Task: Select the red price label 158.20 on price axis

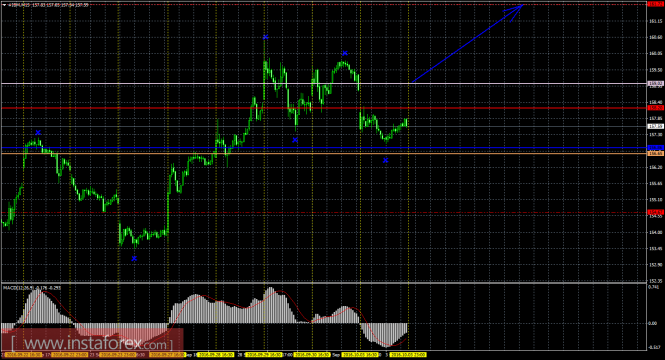Action: point(655,108)
